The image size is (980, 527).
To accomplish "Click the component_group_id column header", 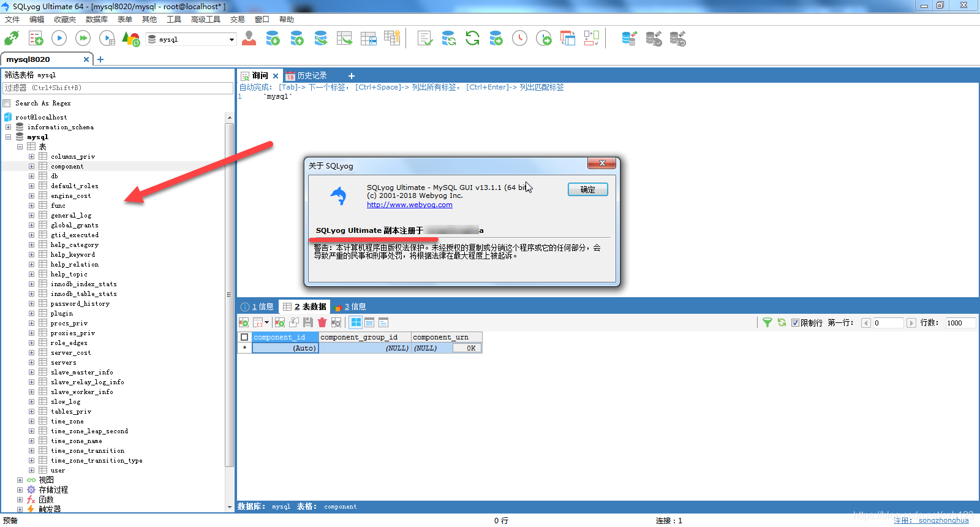I will tap(364, 337).
